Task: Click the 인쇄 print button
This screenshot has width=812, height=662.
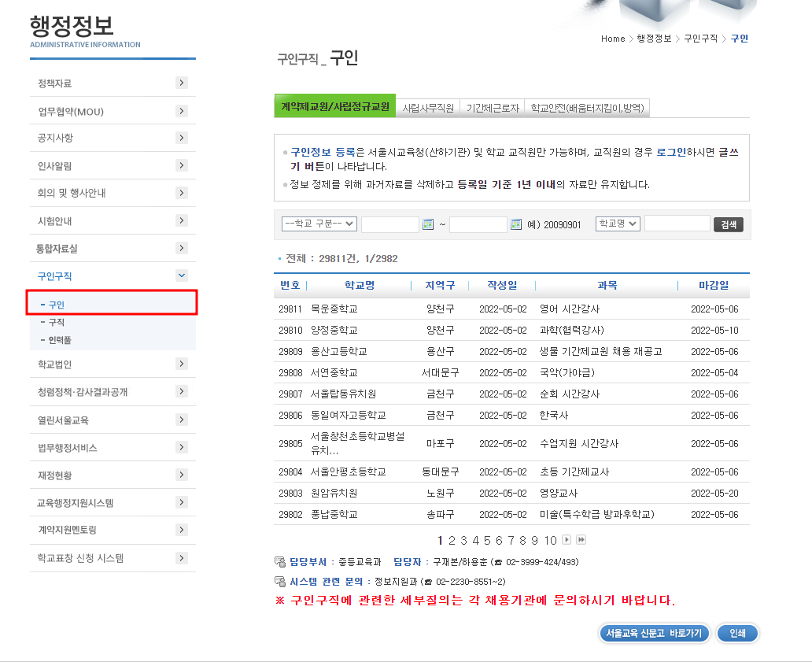Action: tap(736, 633)
